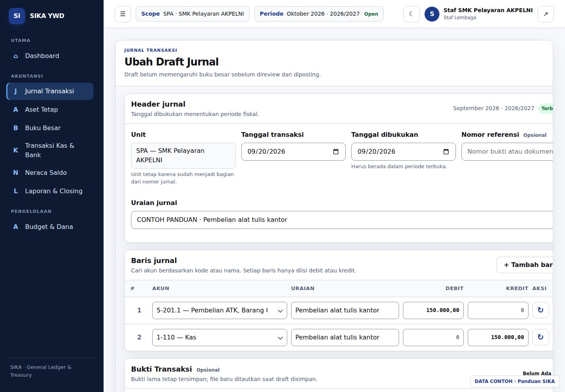Edit the row 2 uraian field
This screenshot has height=392, width=565.
(x=345, y=338)
